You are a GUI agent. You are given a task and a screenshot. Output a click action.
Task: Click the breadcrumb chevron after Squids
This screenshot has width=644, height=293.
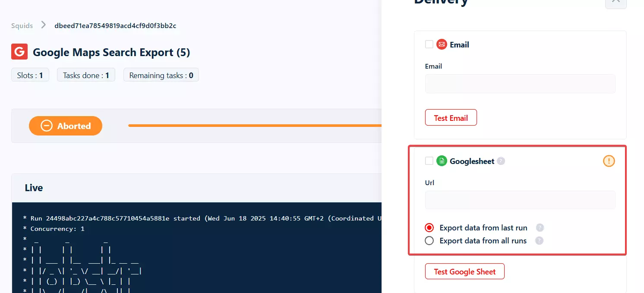pyautogui.click(x=44, y=25)
